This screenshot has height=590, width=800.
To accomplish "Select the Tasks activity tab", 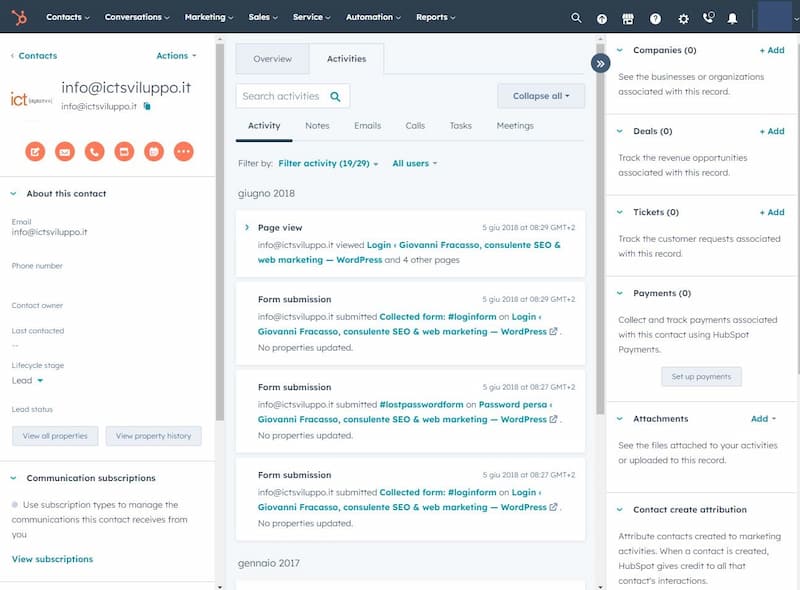I will coord(460,126).
